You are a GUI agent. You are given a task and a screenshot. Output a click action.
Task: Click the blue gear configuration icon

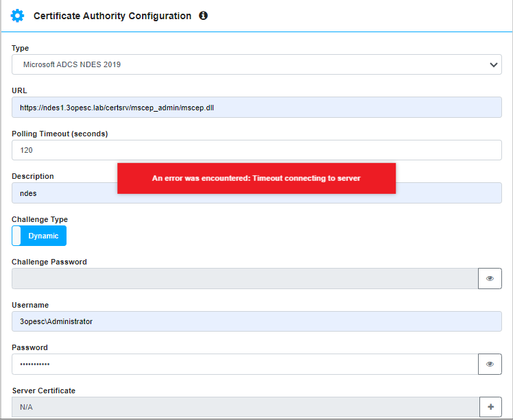tap(17, 16)
